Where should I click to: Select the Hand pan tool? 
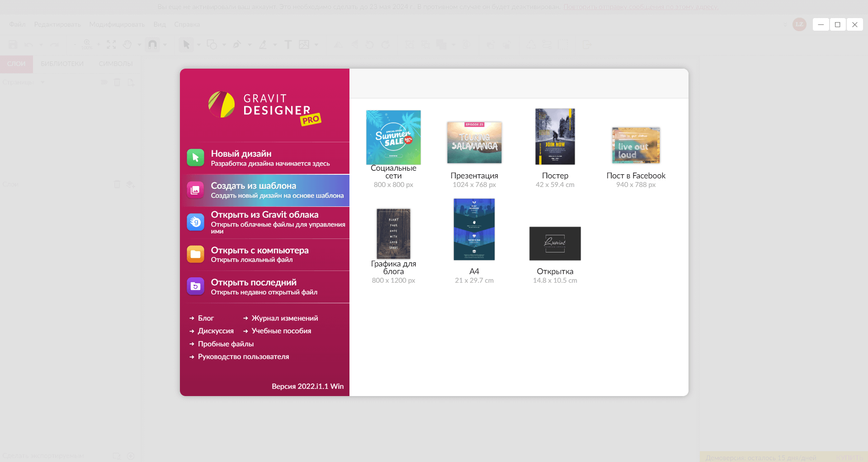(127, 44)
